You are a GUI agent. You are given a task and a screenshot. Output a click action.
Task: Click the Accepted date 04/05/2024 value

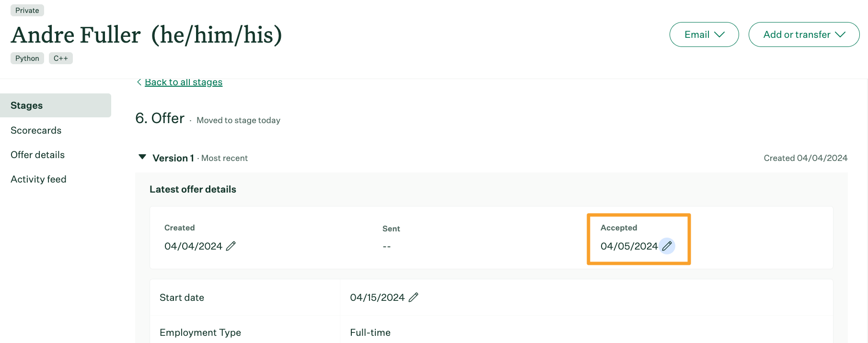click(x=629, y=246)
